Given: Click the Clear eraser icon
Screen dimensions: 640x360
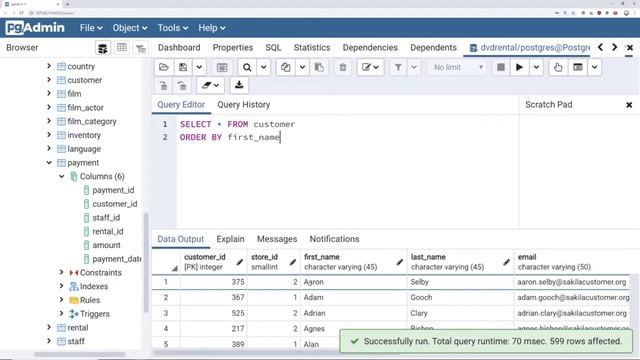Looking at the screenshot, I should [x=210, y=85].
